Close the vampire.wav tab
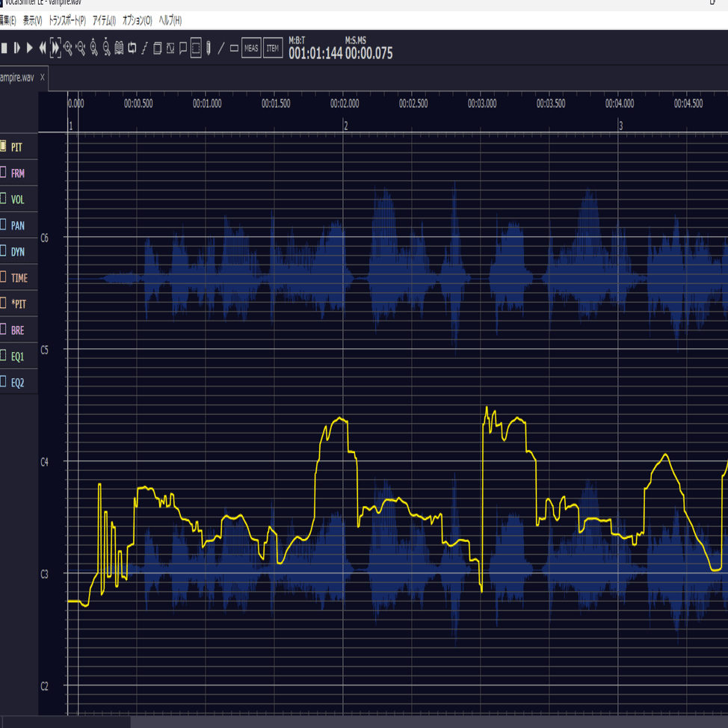The height and width of the screenshot is (728, 728). pyautogui.click(x=43, y=77)
